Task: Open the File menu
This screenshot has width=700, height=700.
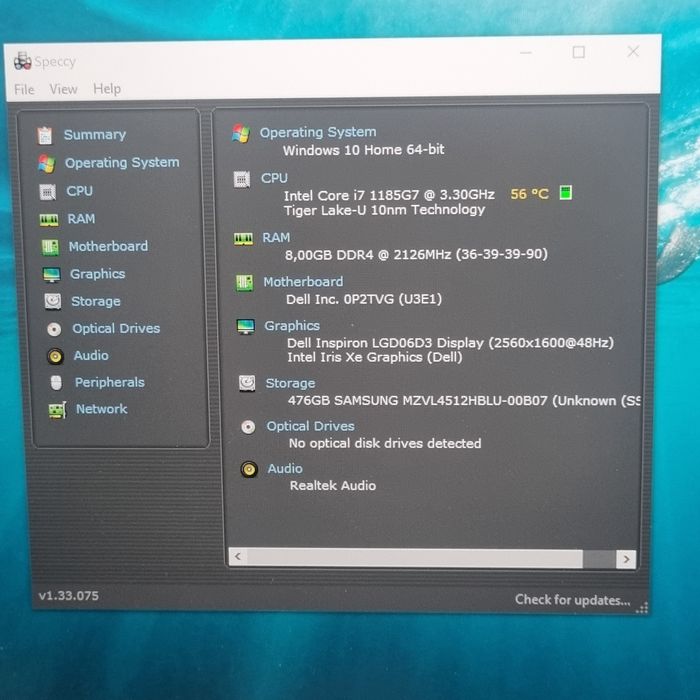Action: click(24, 90)
